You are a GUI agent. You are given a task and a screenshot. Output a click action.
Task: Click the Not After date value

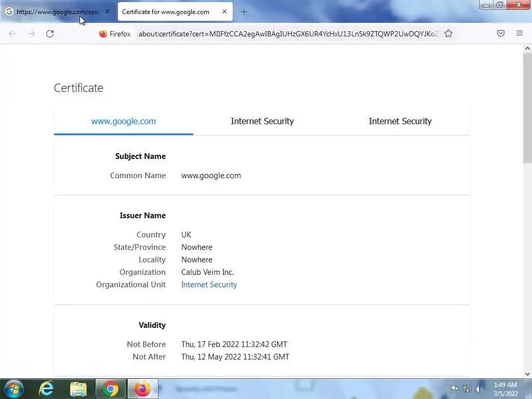point(235,357)
